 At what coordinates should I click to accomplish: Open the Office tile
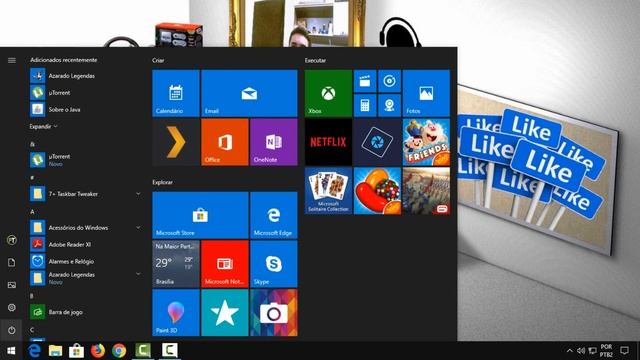point(225,142)
